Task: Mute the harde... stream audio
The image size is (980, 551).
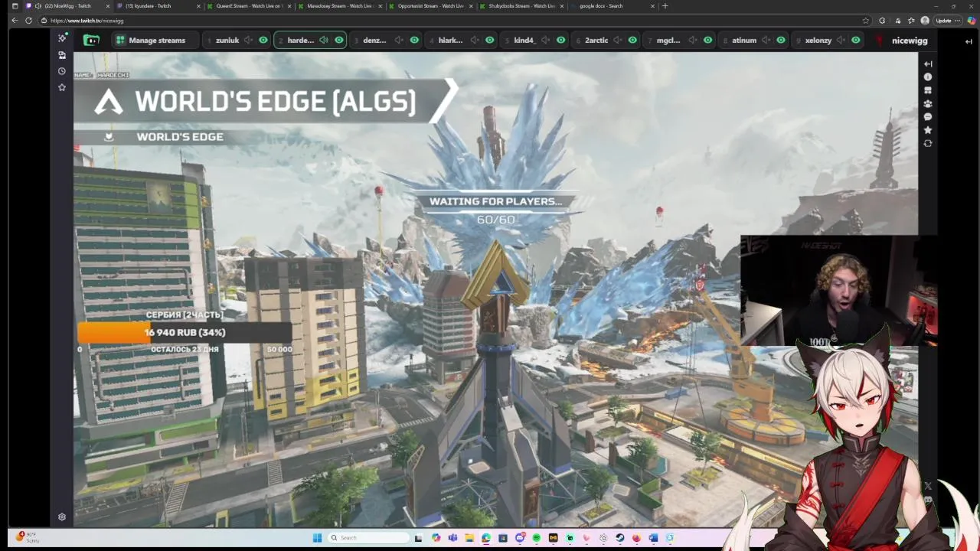Action: point(324,40)
